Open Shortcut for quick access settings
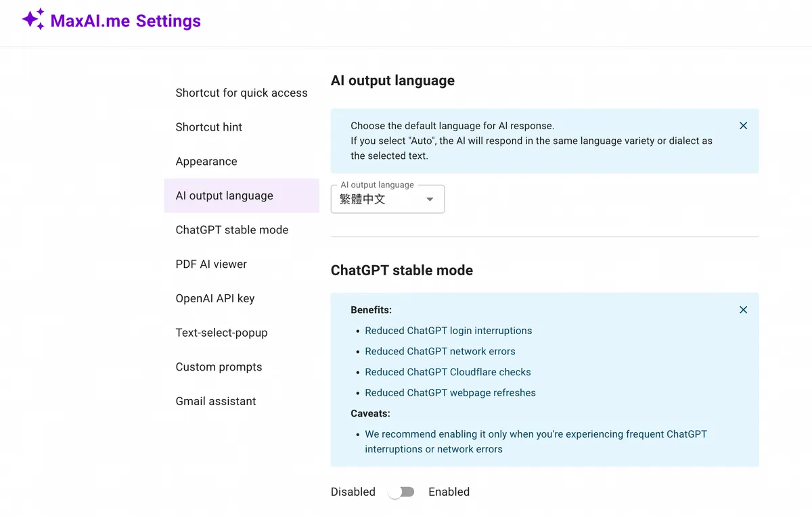The image size is (812, 516). point(241,93)
